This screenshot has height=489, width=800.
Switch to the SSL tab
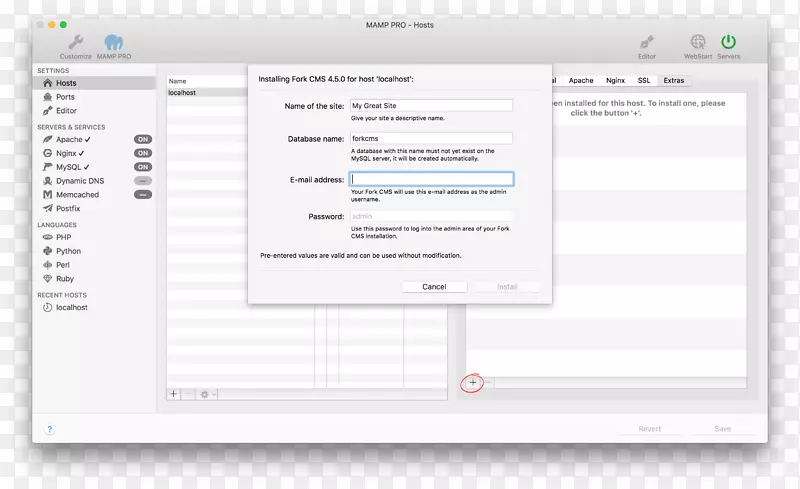[644, 80]
